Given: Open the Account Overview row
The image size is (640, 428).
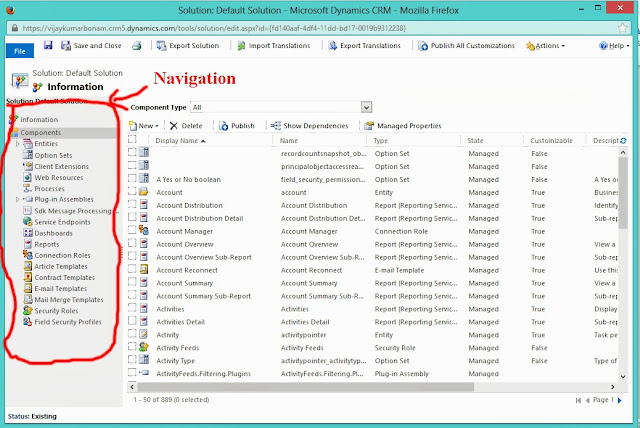Looking at the screenshot, I should (x=185, y=244).
